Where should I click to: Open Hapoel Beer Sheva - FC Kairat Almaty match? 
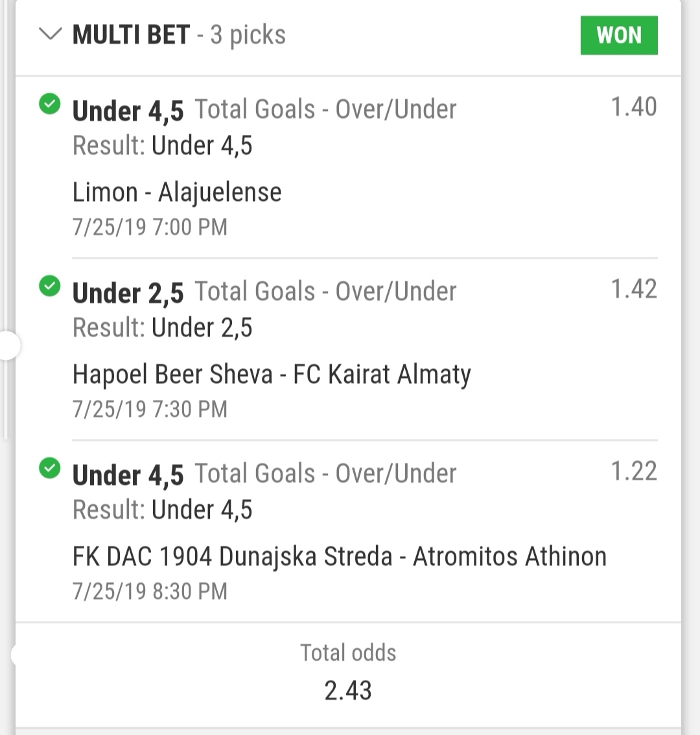tap(272, 375)
